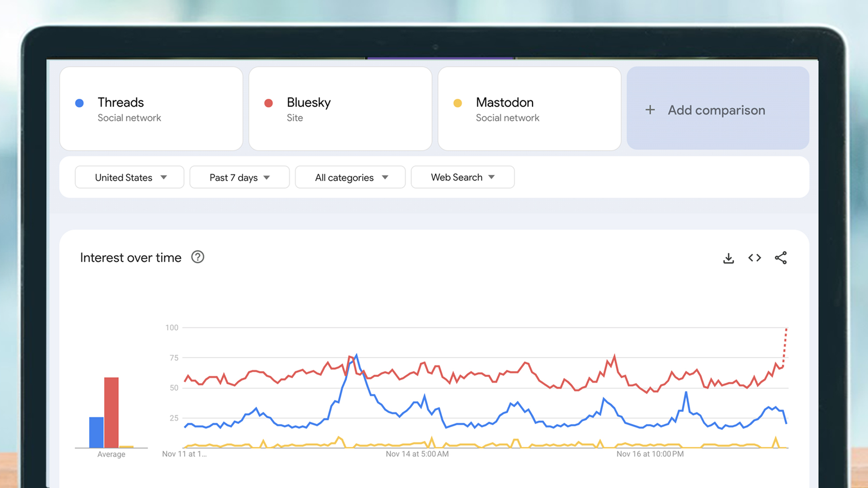Open the embed code for the chart
This screenshot has height=488, width=868.
[x=755, y=258]
